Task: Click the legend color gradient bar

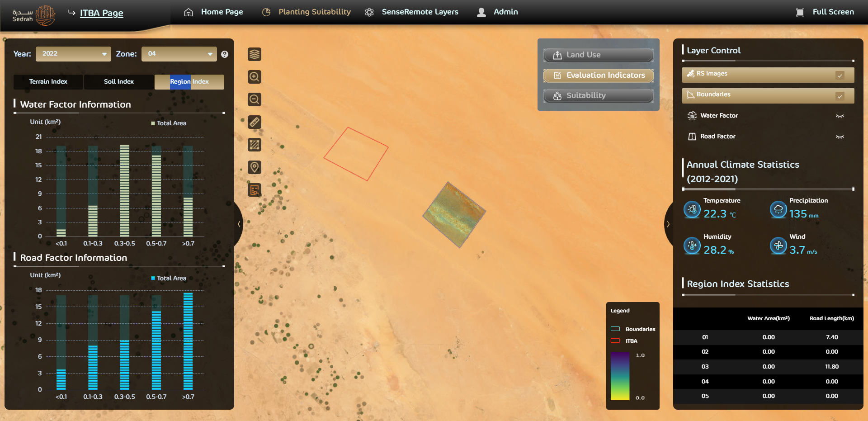Action: (620, 376)
